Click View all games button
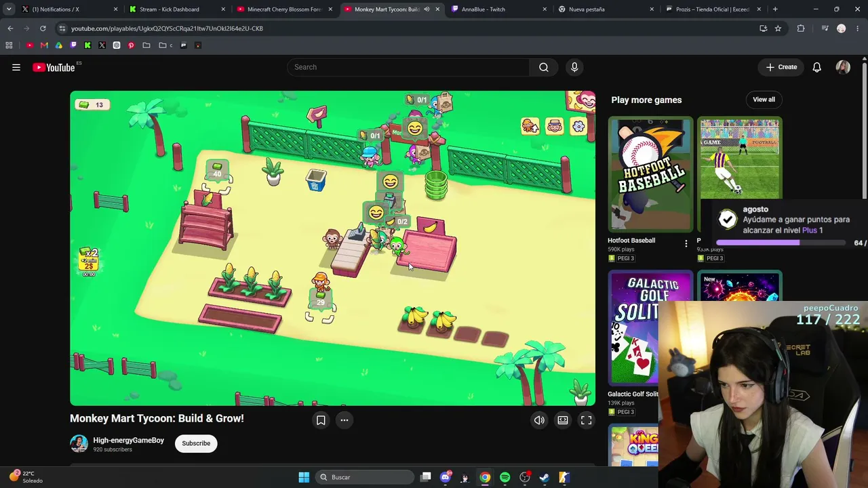868x488 pixels. click(764, 100)
